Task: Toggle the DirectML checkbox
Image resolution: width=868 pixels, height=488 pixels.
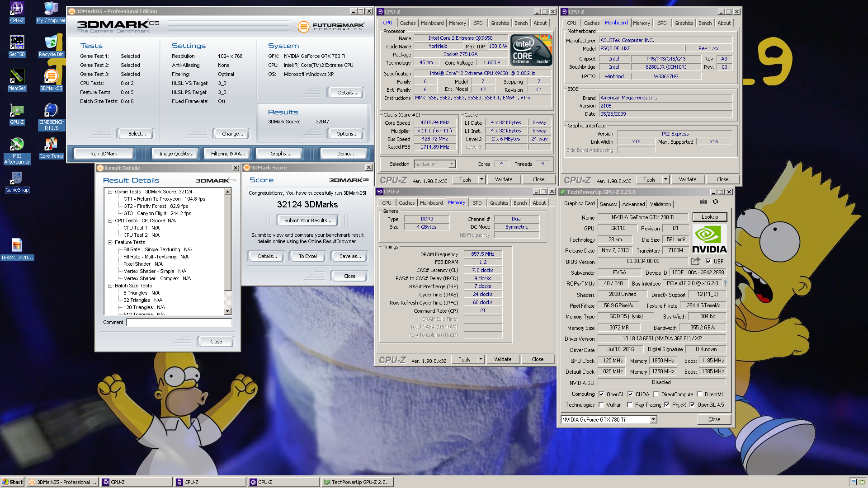Action: (699, 394)
